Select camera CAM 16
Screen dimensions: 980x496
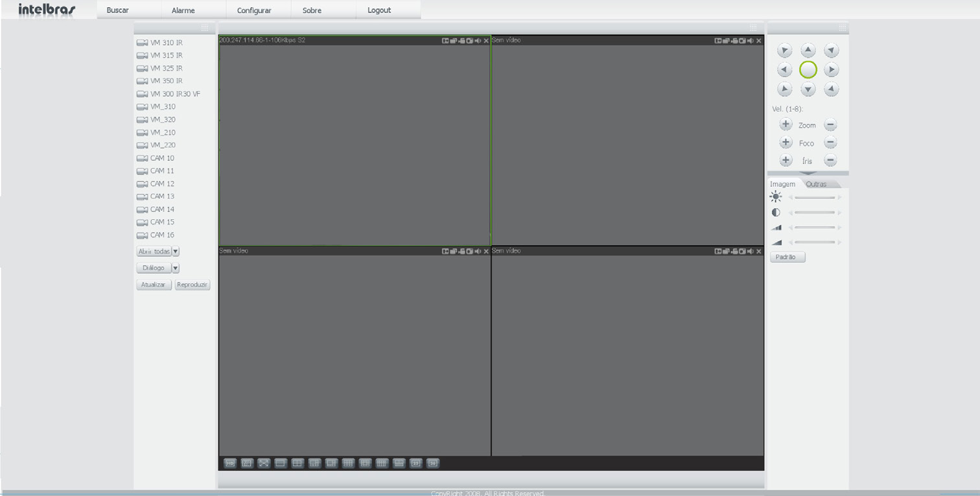click(x=156, y=235)
